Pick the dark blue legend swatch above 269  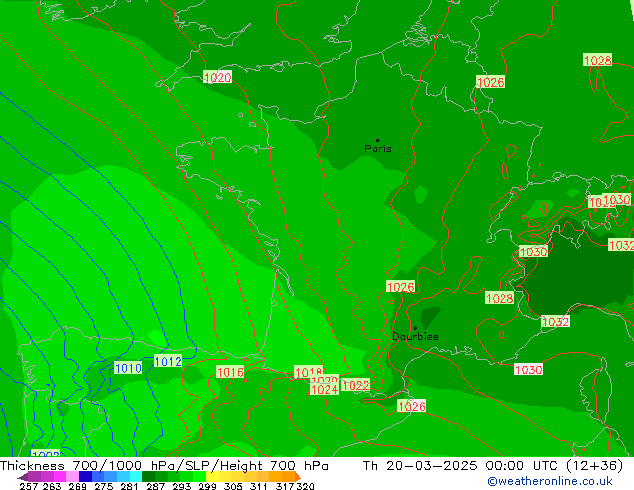point(85,477)
